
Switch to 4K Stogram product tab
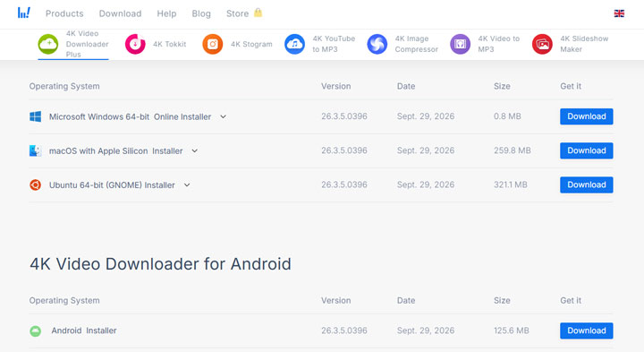(x=237, y=44)
